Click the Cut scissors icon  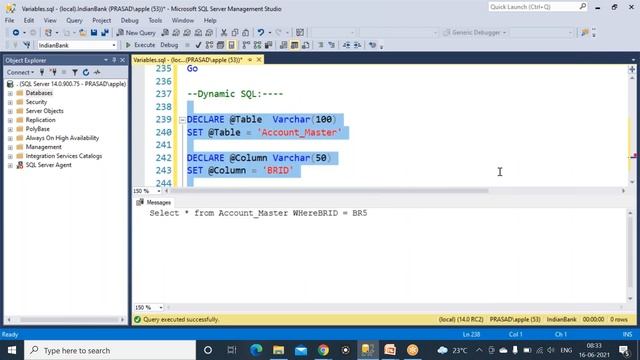tap(224, 33)
